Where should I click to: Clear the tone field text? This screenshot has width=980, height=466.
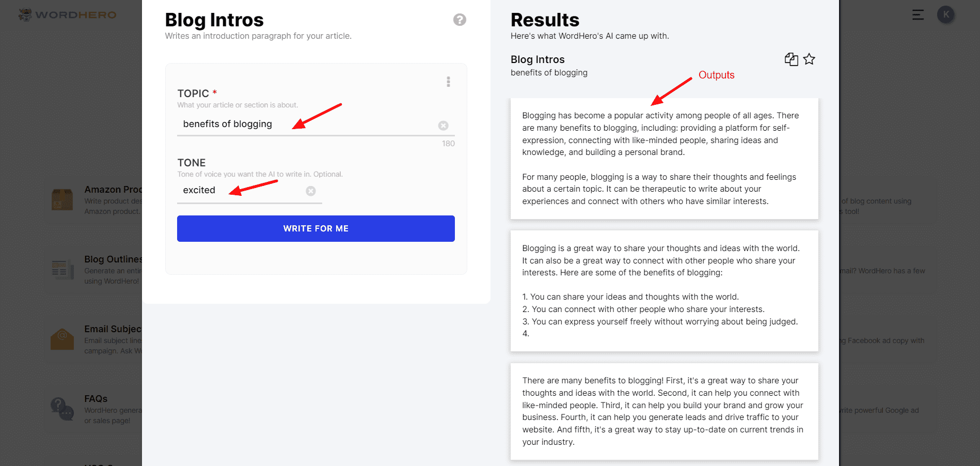tap(311, 191)
